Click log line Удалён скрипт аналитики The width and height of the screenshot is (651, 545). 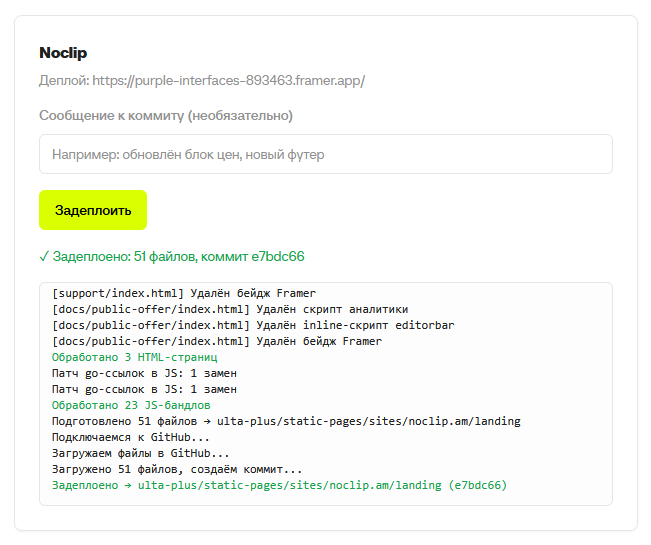tap(230, 309)
